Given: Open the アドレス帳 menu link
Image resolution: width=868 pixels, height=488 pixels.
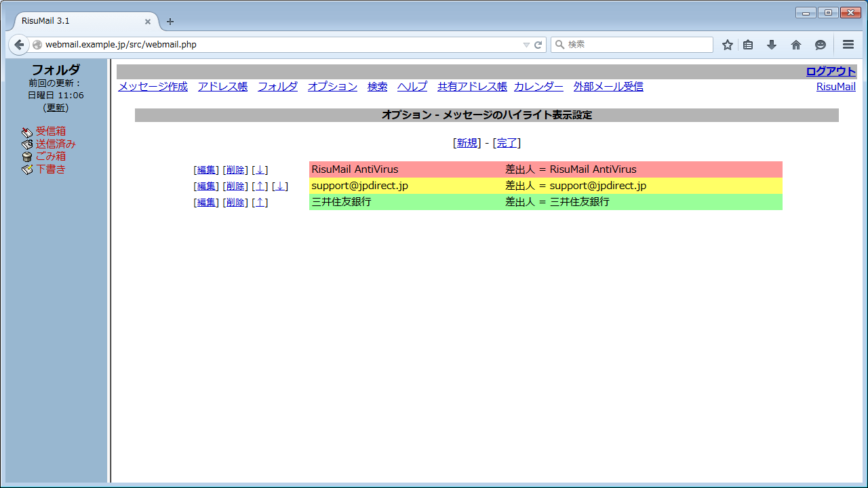Looking at the screenshot, I should pyautogui.click(x=222, y=87).
